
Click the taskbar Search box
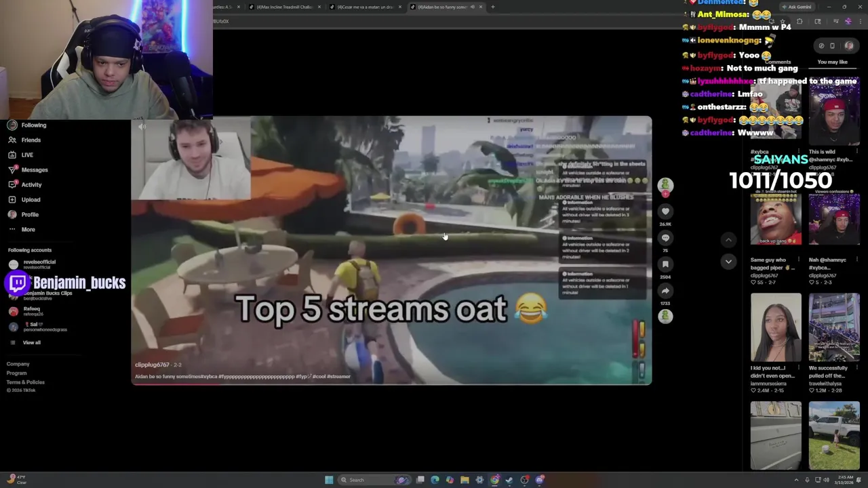(x=375, y=480)
